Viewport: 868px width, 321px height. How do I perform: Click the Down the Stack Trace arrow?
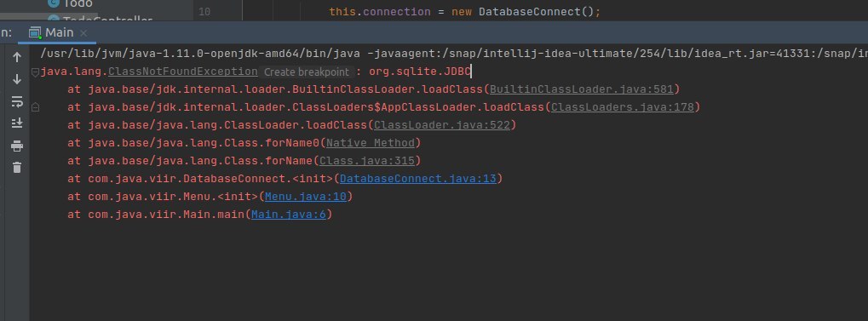(16, 79)
